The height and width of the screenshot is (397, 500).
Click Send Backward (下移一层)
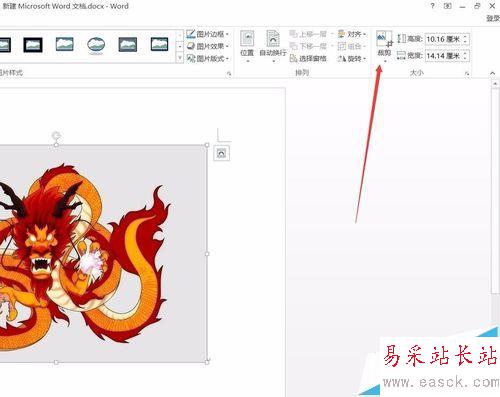[308, 46]
